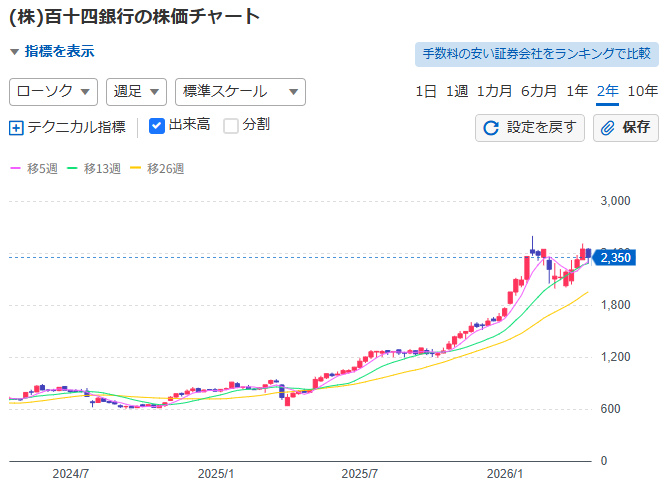Expand the 指標を表示 section
The width and height of the screenshot is (670, 486).
click(x=52, y=51)
